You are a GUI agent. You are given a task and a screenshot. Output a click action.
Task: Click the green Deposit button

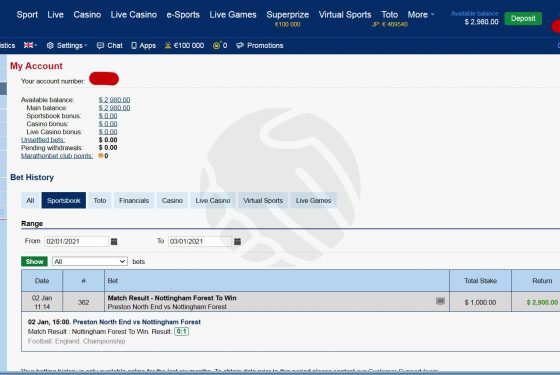[x=523, y=19]
